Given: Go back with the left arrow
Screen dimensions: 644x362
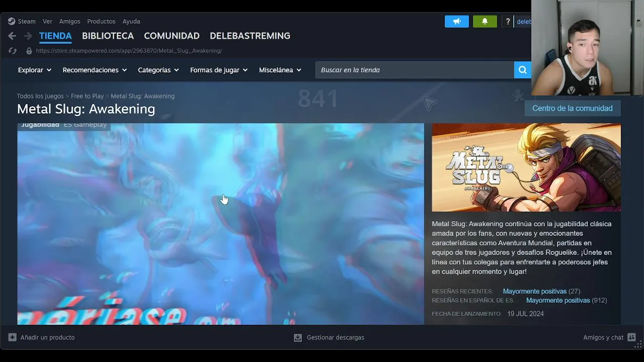Looking at the screenshot, I should click(12, 36).
